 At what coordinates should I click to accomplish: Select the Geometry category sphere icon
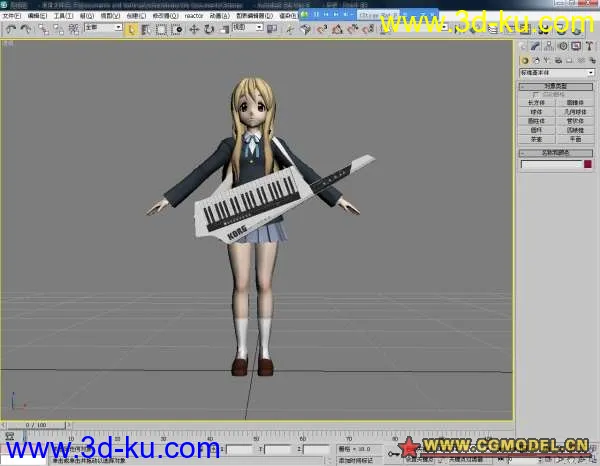525,61
